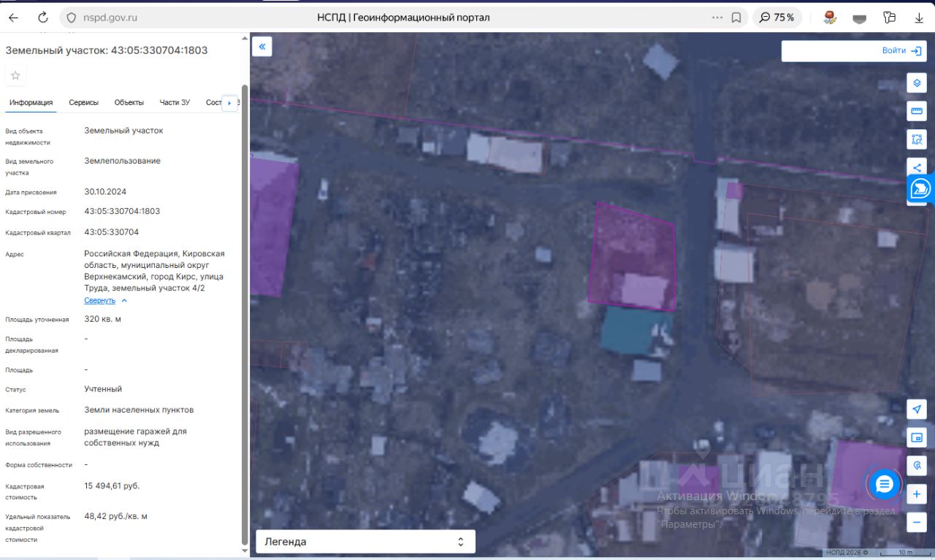Expand the Легенда dropdown

[365, 542]
